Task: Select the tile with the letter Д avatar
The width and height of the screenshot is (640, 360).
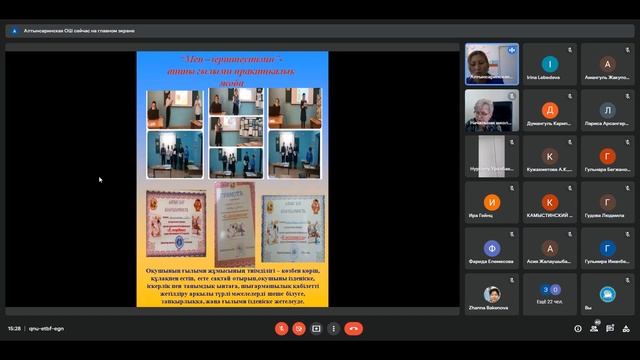Action: 550,110
